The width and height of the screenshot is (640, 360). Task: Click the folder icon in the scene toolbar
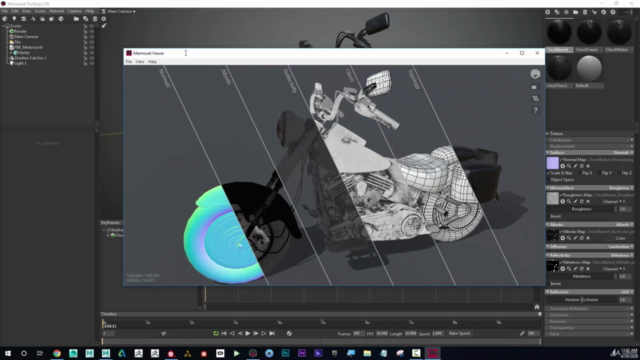pyautogui.click(x=76, y=19)
